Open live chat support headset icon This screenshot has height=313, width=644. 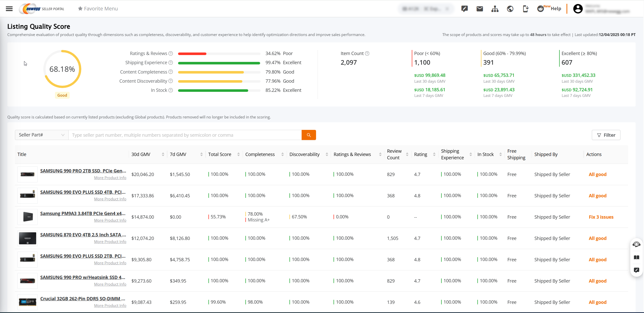pos(636,245)
